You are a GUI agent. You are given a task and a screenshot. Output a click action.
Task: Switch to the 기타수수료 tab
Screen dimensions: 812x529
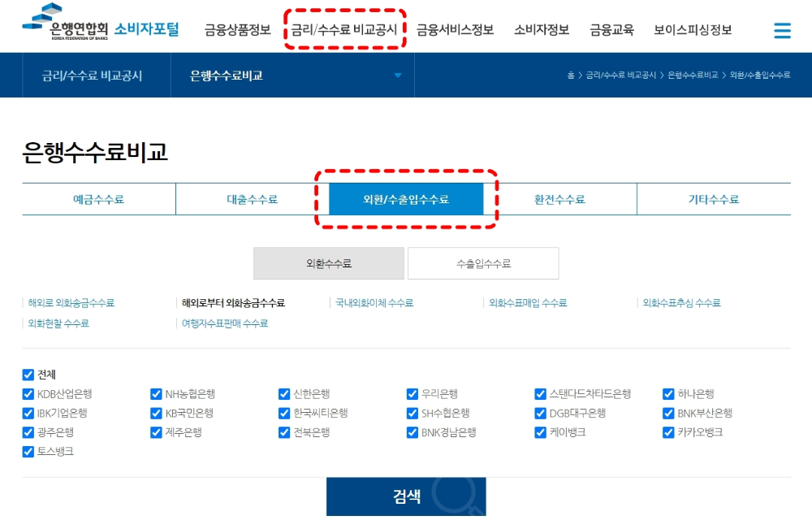point(714,199)
